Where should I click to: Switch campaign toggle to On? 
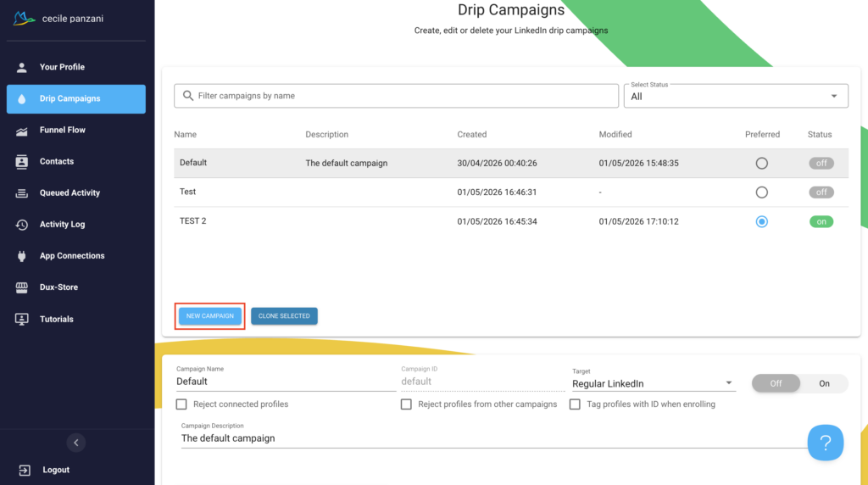pos(824,384)
